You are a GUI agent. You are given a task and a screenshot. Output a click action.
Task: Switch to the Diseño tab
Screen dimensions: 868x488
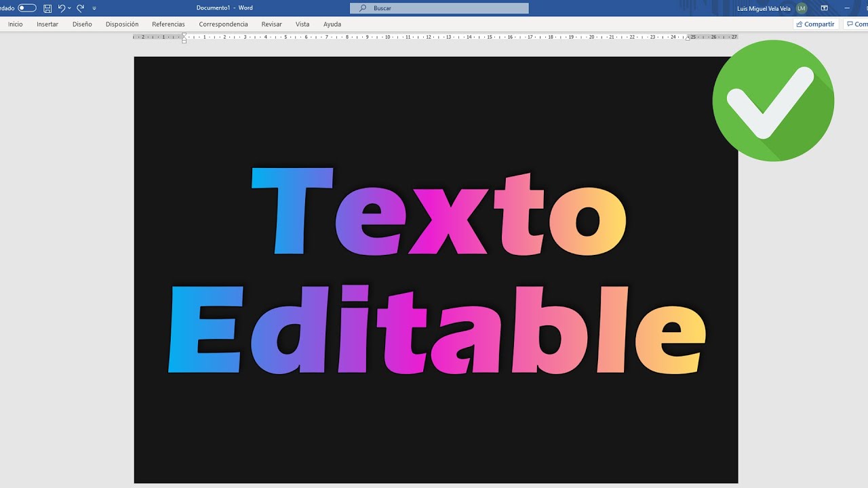point(82,24)
